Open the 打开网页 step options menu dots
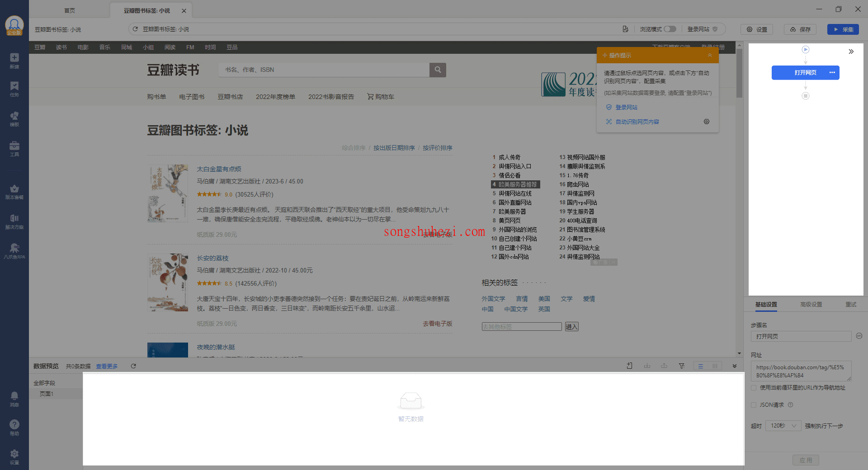 pyautogui.click(x=832, y=72)
